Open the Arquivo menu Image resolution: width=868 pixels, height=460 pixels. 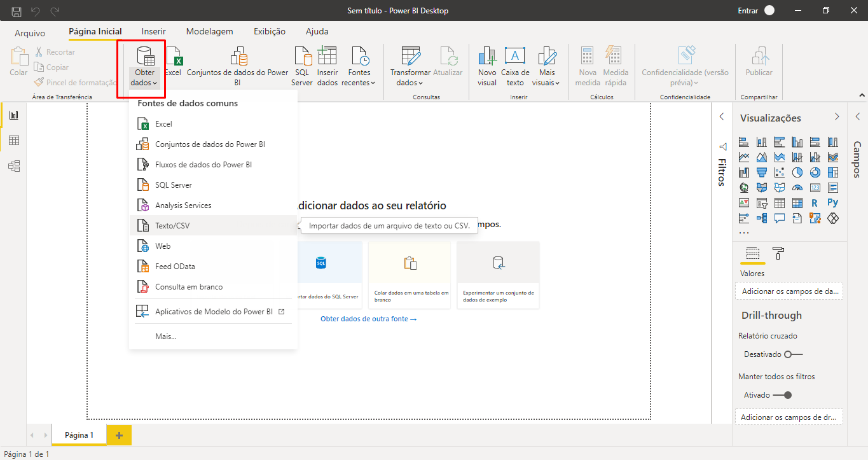pos(30,32)
